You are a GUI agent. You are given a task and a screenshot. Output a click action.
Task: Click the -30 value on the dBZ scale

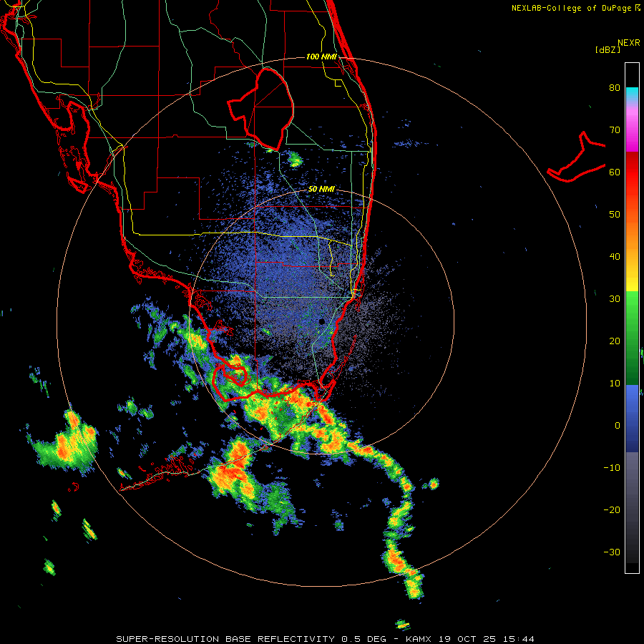[x=612, y=552]
